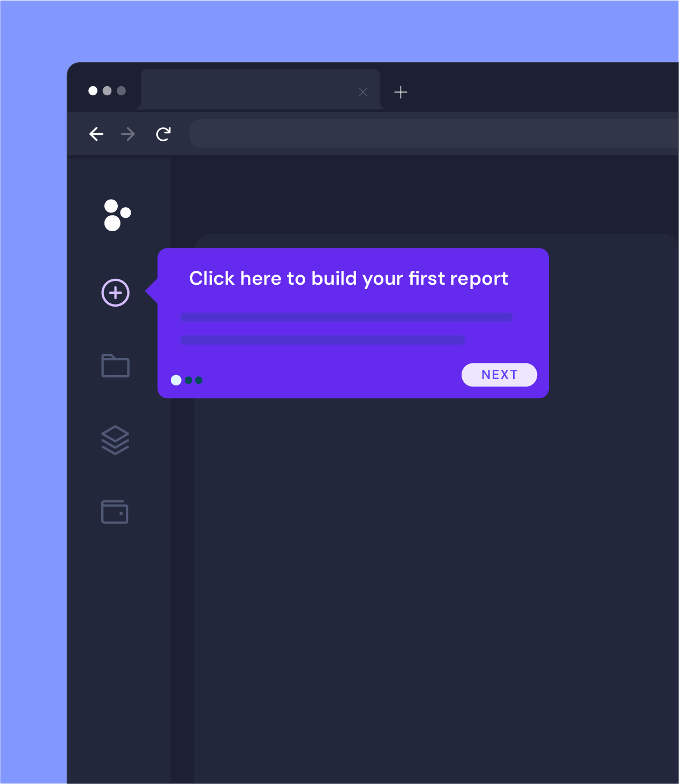The height and width of the screenshot is (784, 679).
Task: Open a new tab with the plus
Action: (401, 92)
